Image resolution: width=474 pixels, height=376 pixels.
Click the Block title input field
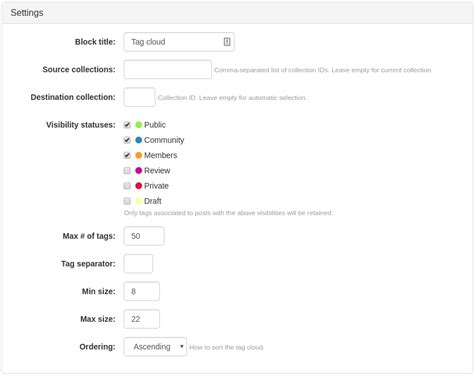pyautogui.click(x=179, y=42)
